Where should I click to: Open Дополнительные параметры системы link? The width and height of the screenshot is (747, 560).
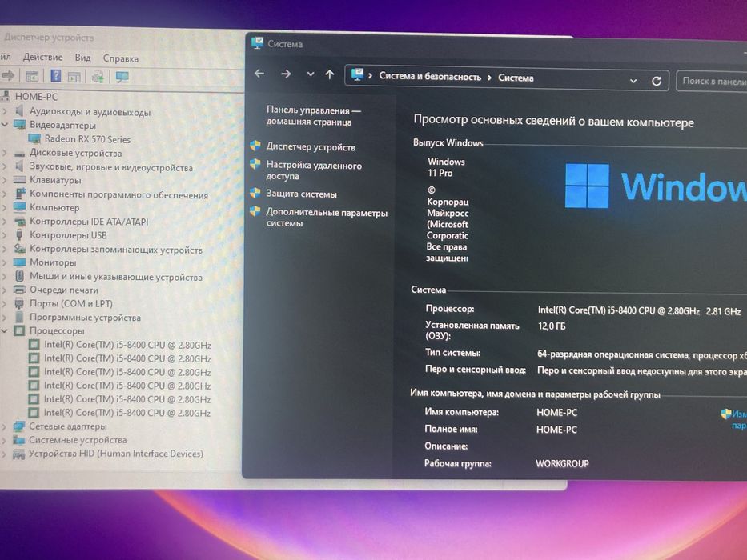point(327,218)
